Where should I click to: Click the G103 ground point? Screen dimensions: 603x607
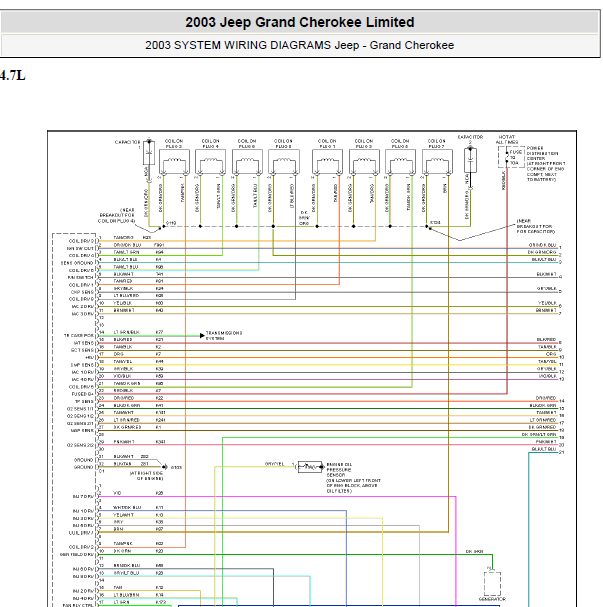coord(166,467)
